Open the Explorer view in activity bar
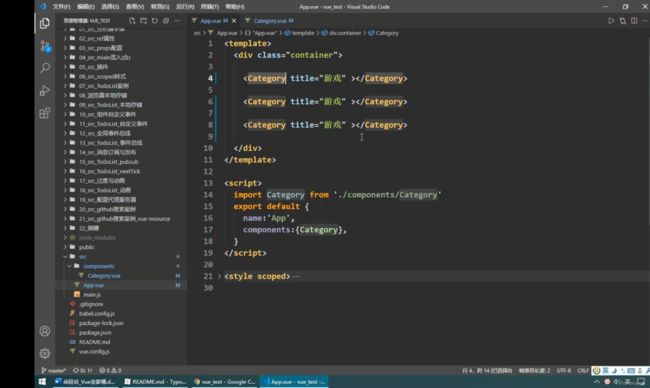The height and width of the screenshot is (388, 650). 45,23
